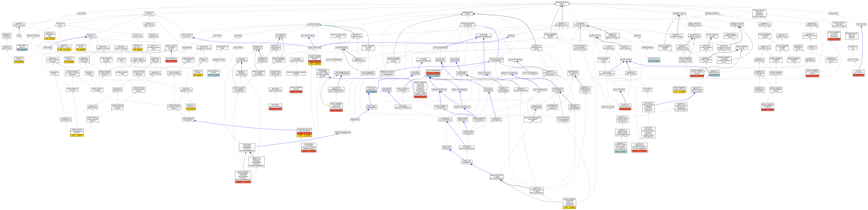Click the 'cellular process' node

pyautogui.click(x=314, y=24)
